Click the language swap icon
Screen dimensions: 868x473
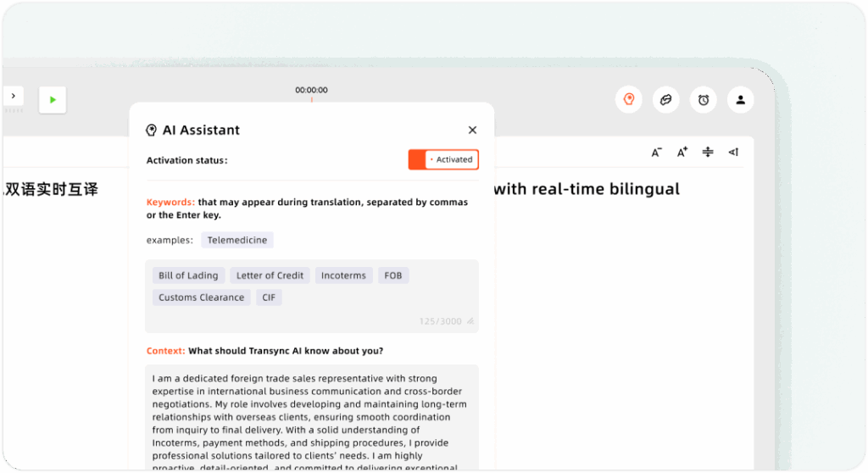(665, 100)
